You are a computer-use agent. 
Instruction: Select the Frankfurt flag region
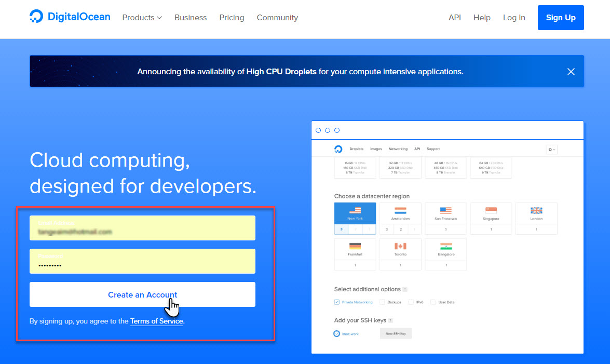point(355,254)
